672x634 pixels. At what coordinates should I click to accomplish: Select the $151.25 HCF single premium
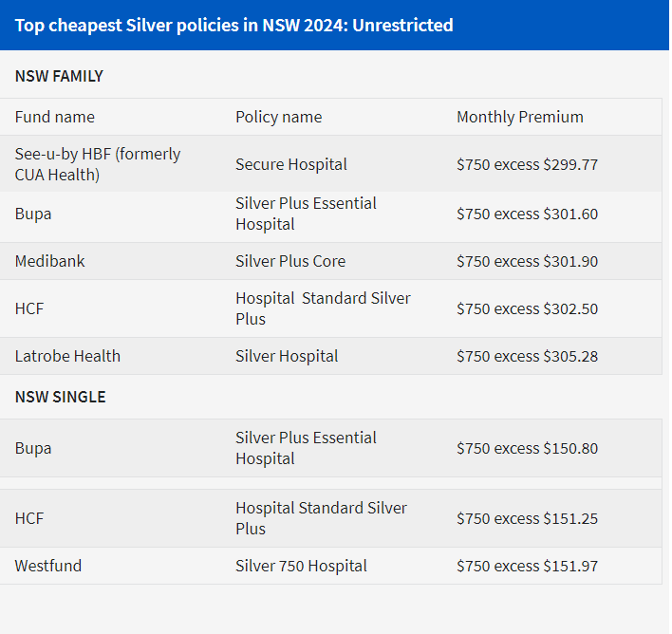(527, 518)
